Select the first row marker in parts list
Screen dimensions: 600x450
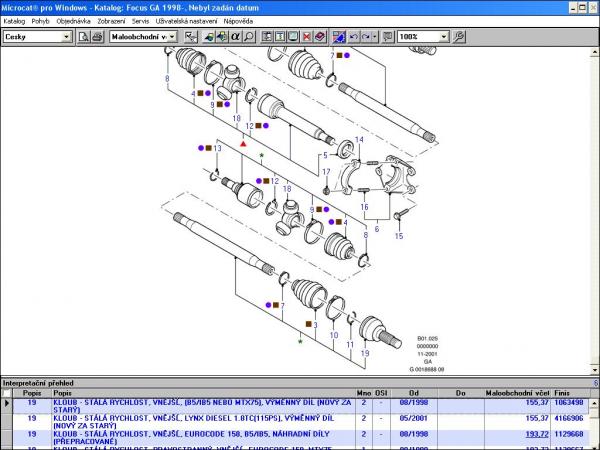pyautogui.click(x=8, y=404)
